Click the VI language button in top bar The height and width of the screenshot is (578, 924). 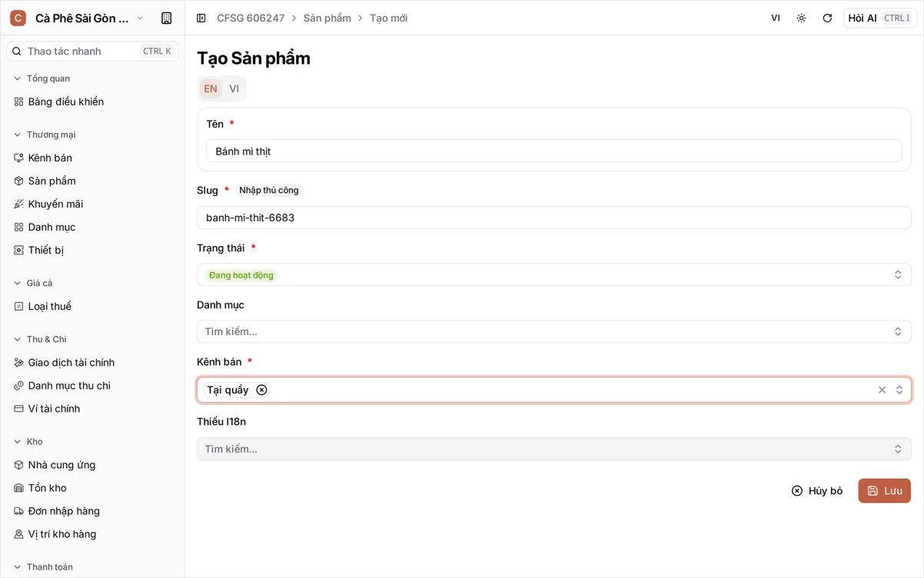(776, 18)
